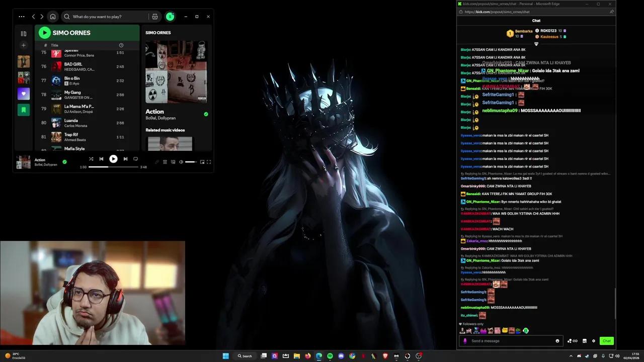Toggle shuffle in the Spotify player

(92, 159)
